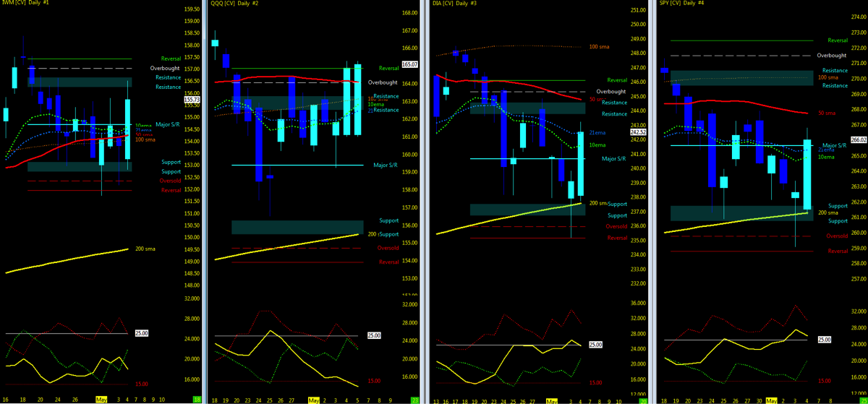Click the green 23 box below QQQ chart

tap(414, 400)
